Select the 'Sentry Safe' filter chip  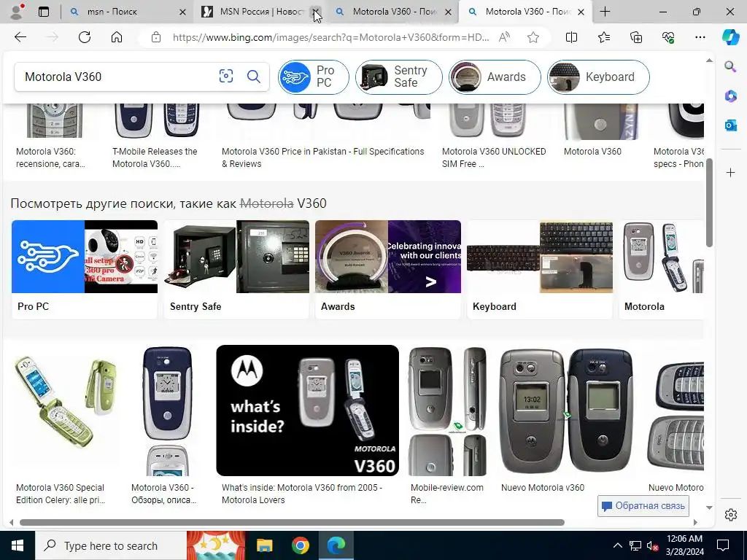coord(399,77)
